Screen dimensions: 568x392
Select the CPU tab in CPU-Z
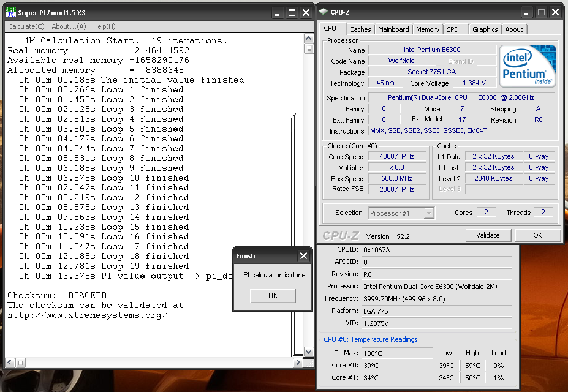click(330, 29)
